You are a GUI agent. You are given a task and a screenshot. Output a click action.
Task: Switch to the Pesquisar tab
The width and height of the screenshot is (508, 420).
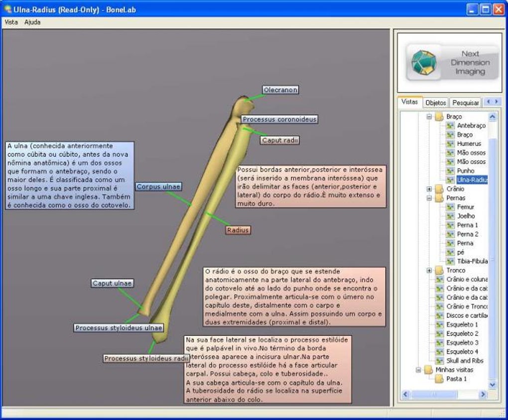(466, 103)
